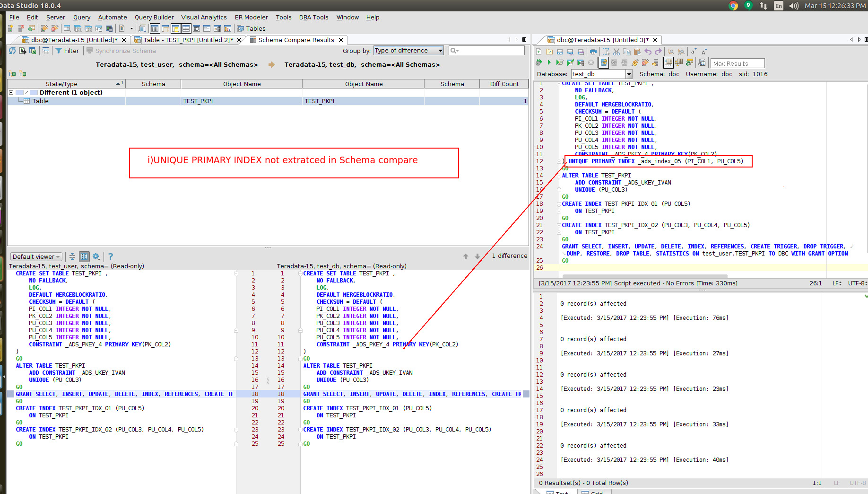The width and height of the screenshot is (868, 494).
Task: Collapse ALTER TABLE fold in SQL editor
Action: [559, 176]
